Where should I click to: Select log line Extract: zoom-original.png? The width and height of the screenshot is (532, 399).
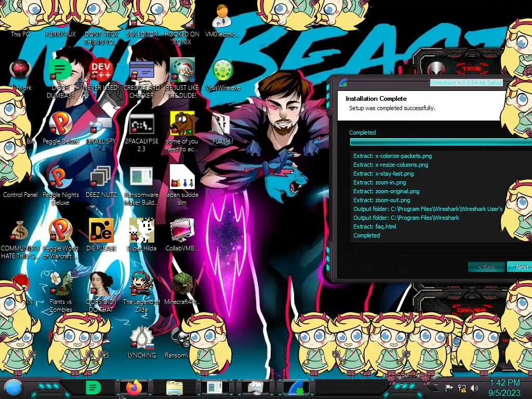386,191
